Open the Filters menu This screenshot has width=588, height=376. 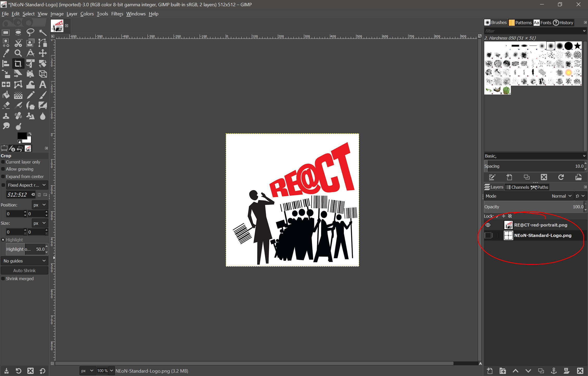(x=117, y=14)
